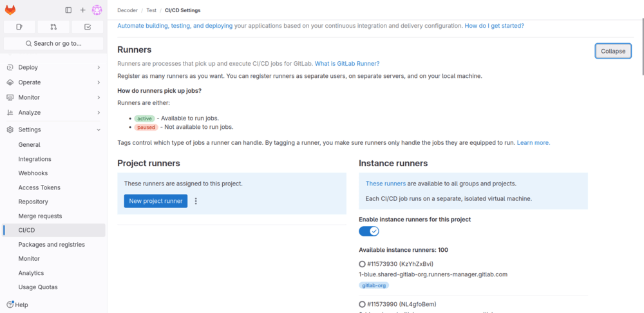Collapse the Runners section

[612, 52]
